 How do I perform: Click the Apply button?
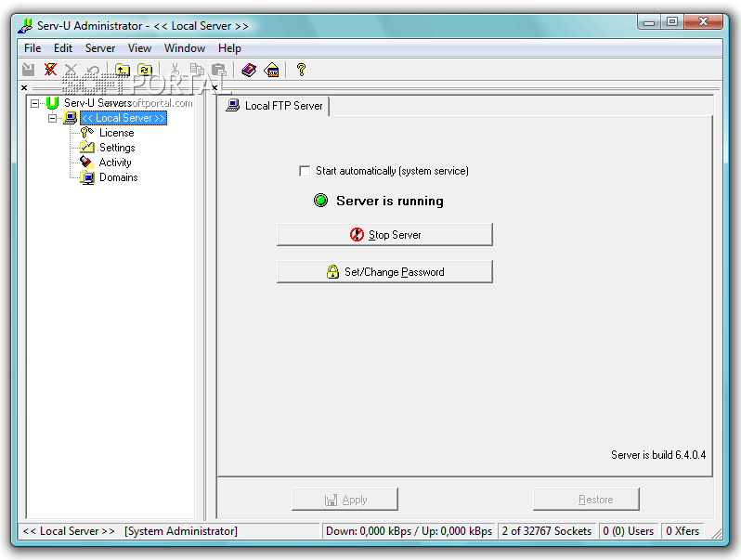(x=345, y=500)
